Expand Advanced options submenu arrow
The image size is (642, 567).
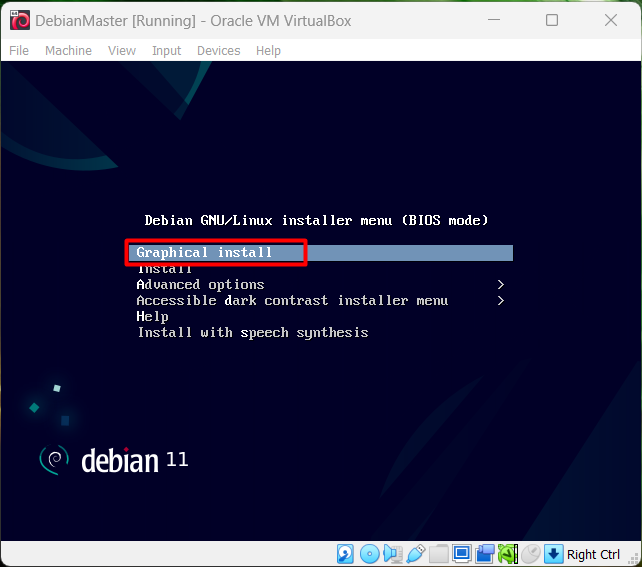pyautogui.click(x=500, y=285)
